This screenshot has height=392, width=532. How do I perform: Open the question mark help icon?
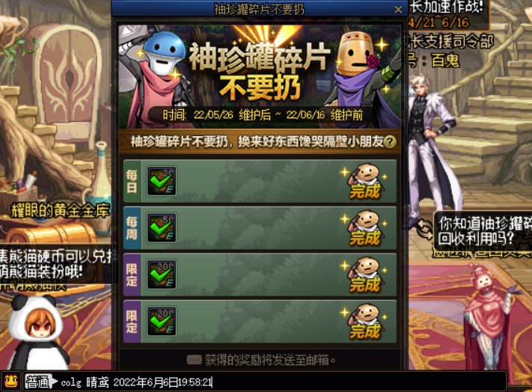390,141
